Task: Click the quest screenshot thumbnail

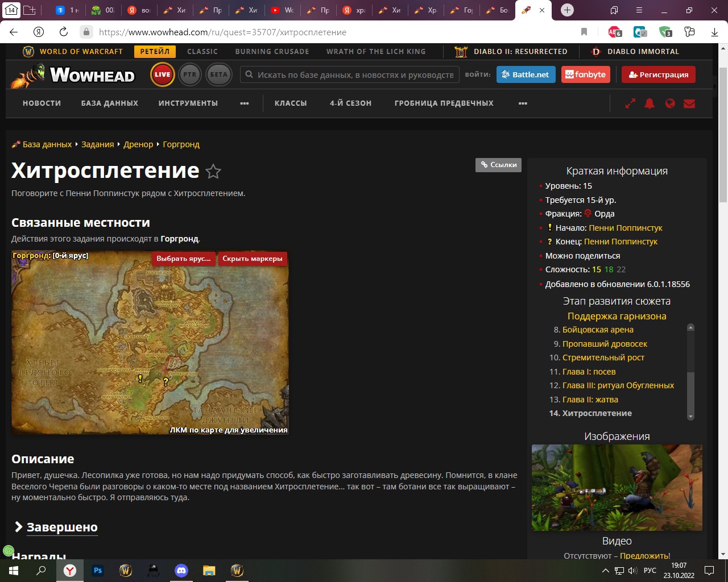Action: [x=617, y=487]
